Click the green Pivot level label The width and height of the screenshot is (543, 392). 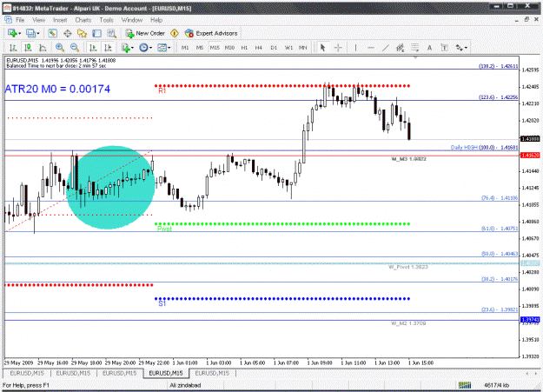click(164, 229)
